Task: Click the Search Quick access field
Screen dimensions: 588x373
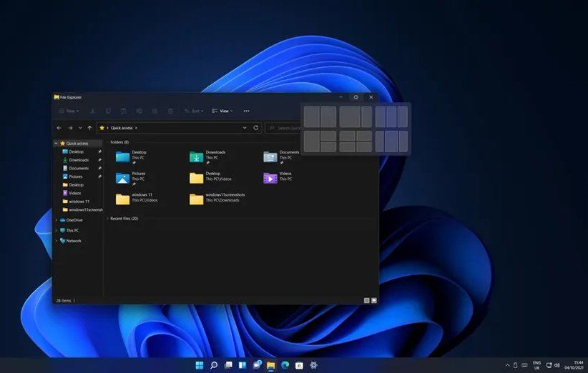Action: pyautogui.click(x=286, y=128)
